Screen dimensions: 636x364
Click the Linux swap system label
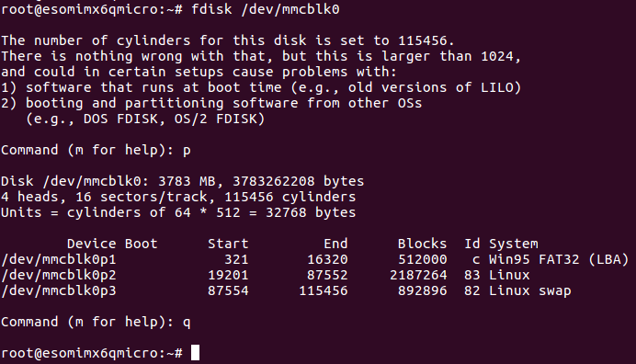tap(529, 291)
